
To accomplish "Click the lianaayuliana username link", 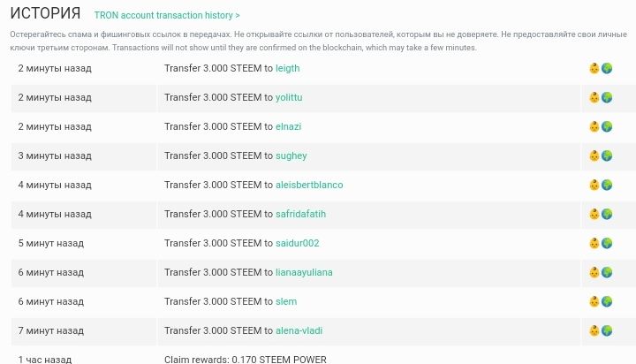I will coord(304,272).
